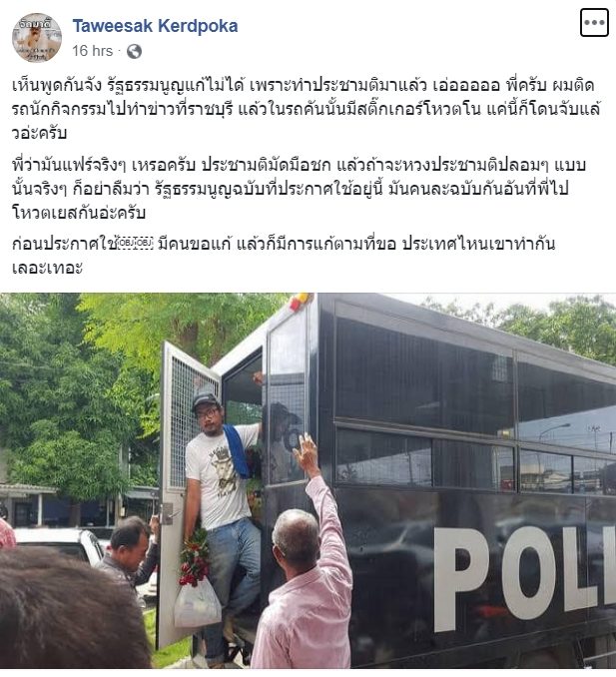Click the cap worn by the man
The height and width of the screenshot is (677, 616).
click(x=205, y=399)
